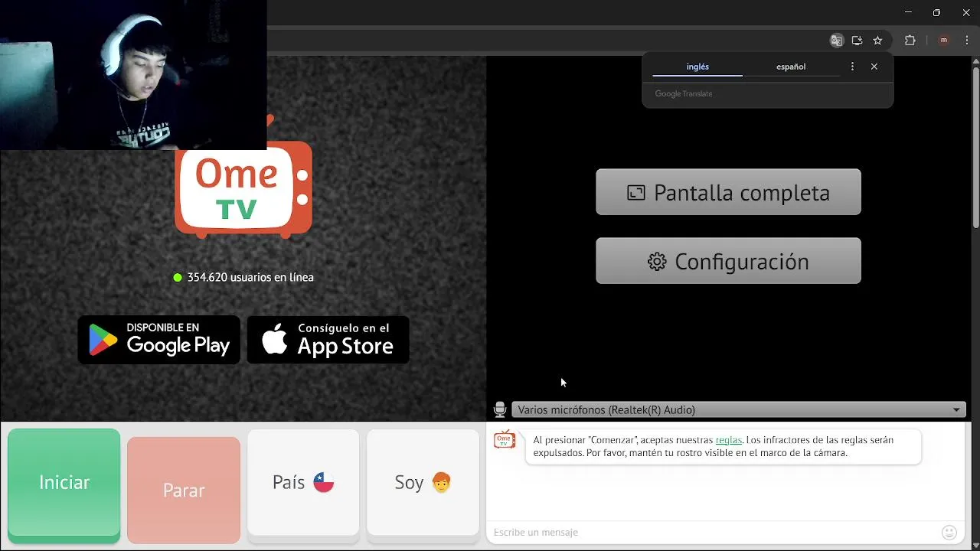Click the microphone icon beside device selector
Viewport: 980px width, 551px height.
tap(500, 409)
